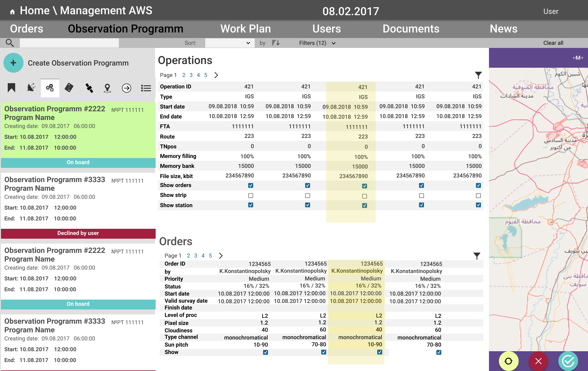Viewport: 588px width, 371px height.
Task: Open the Documents tab
Action: point(411,29)
